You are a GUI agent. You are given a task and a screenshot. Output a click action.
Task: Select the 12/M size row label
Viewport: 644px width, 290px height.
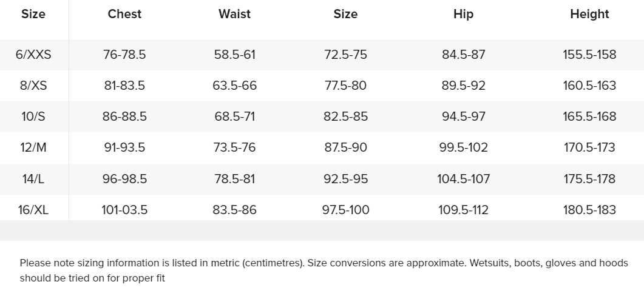pos(33,147)
